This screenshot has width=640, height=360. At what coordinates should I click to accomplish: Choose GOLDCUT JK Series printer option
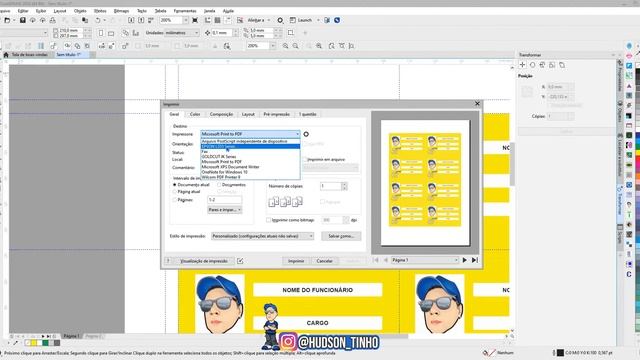click(x=250, y=157)
